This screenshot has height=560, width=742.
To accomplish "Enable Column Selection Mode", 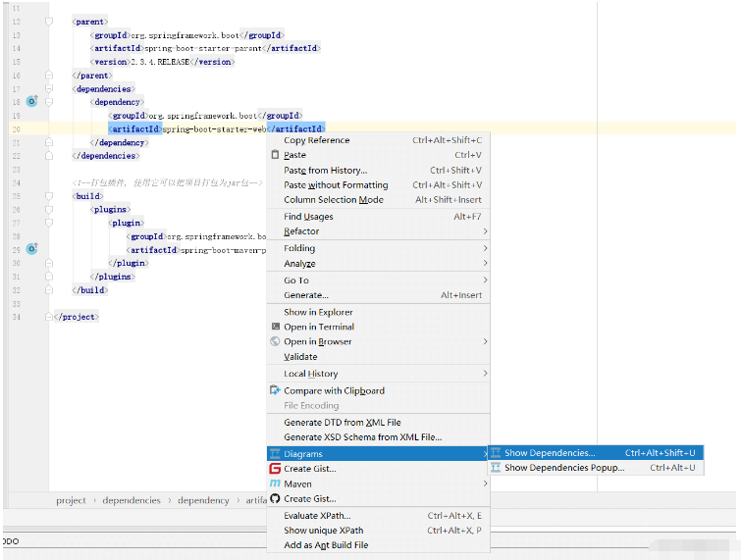I will pos(378,200).
